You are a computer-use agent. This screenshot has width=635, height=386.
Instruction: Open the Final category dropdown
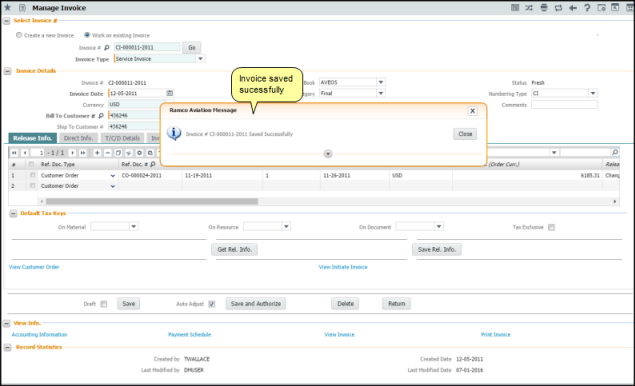click(381, 93)
